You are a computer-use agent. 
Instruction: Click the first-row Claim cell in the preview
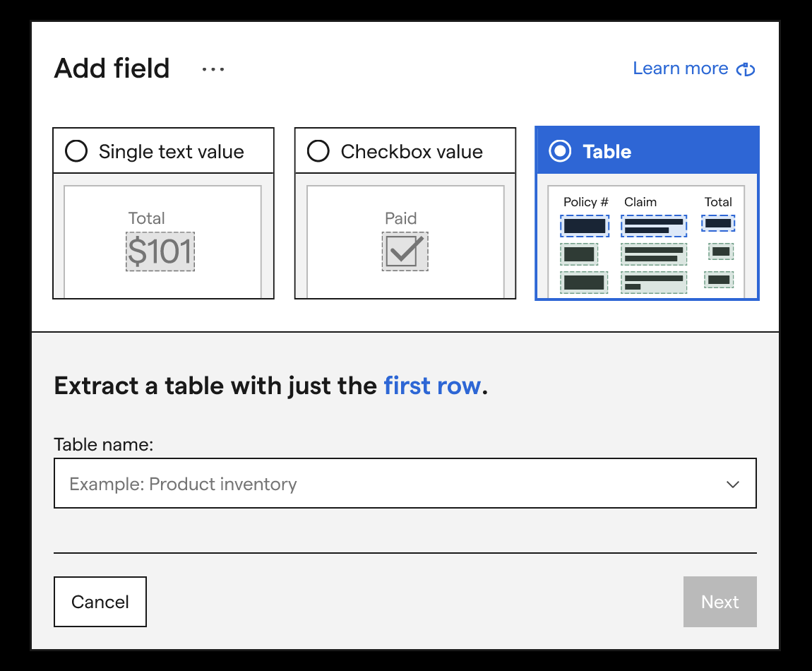click(x=654, y=225)
